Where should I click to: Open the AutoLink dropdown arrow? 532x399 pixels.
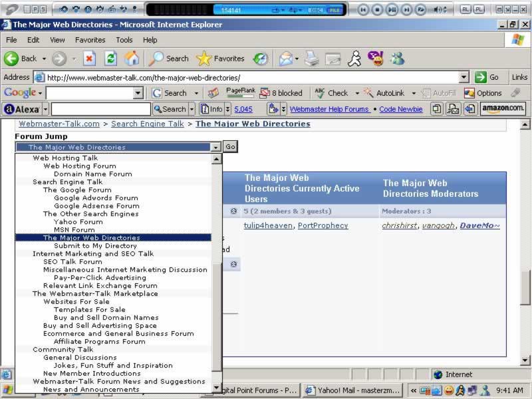click(x=414, y=93)
